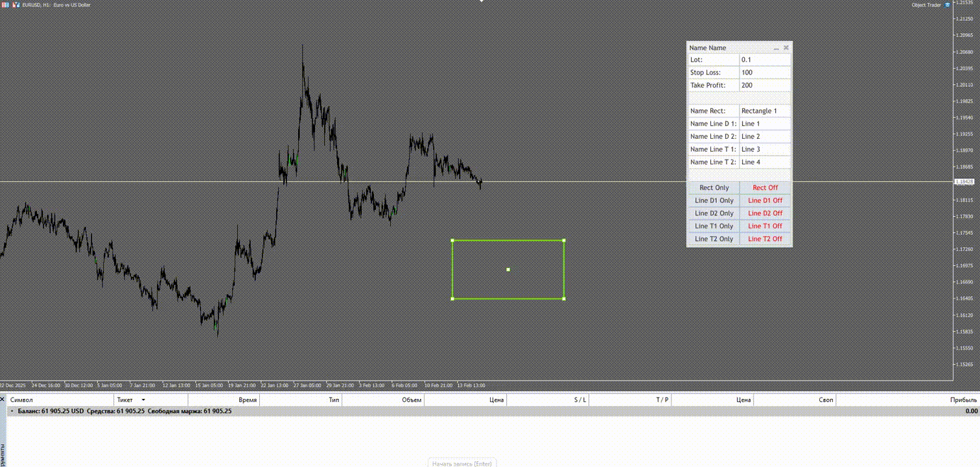Select the Баланс 61 905.25 USD summary row
Viewport: 980px width, 467px height.
tap(493, 411)
